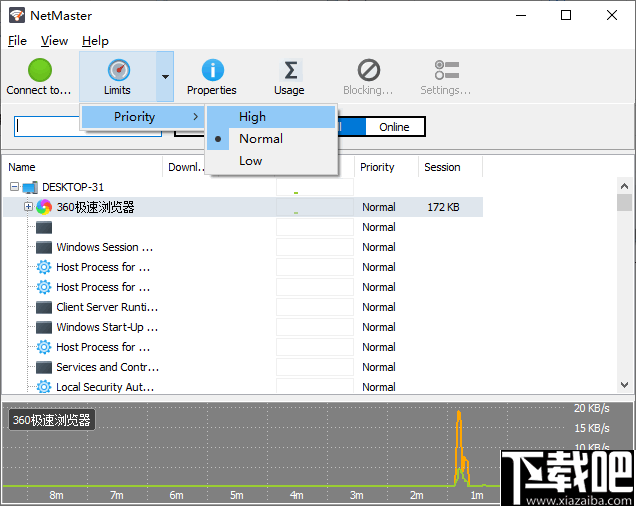Viewport: 636px width, 506px height.
Task: Click the DESKTOP-31 computer icon
Action: (30, 187)
